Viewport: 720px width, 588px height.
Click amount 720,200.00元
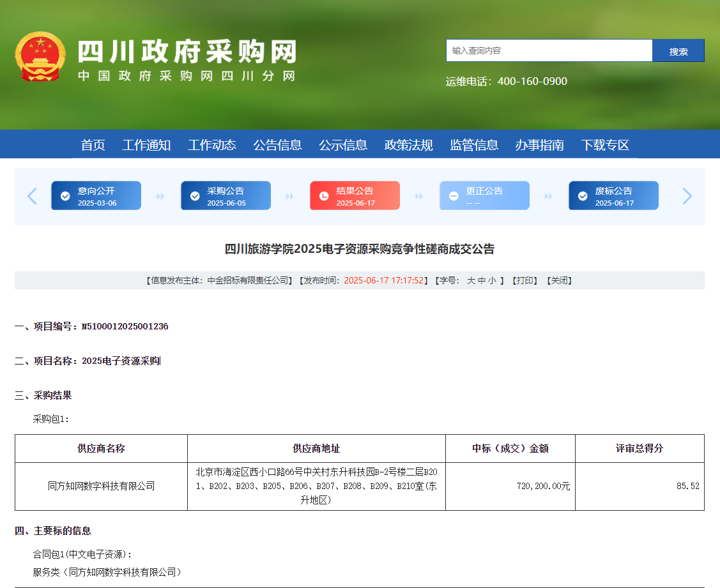point(543,486)
